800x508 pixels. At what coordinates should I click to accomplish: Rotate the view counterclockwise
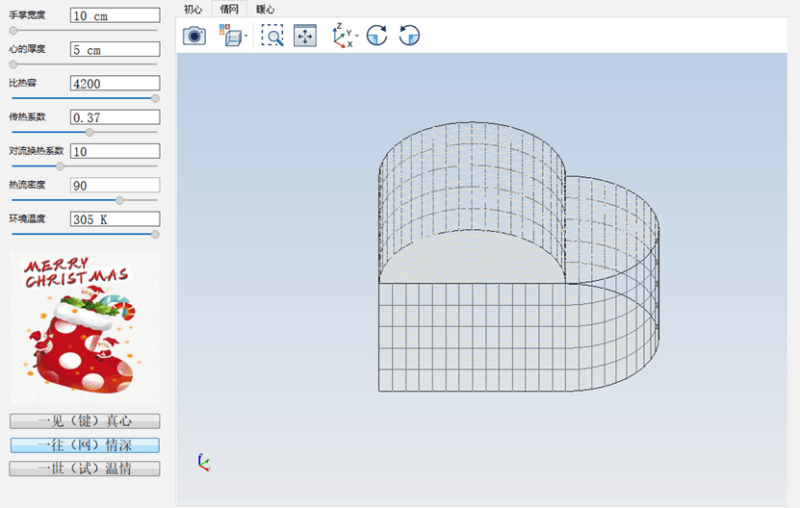tap(409, 36)
